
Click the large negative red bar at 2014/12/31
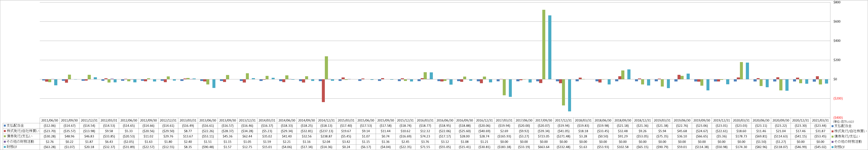323,91
